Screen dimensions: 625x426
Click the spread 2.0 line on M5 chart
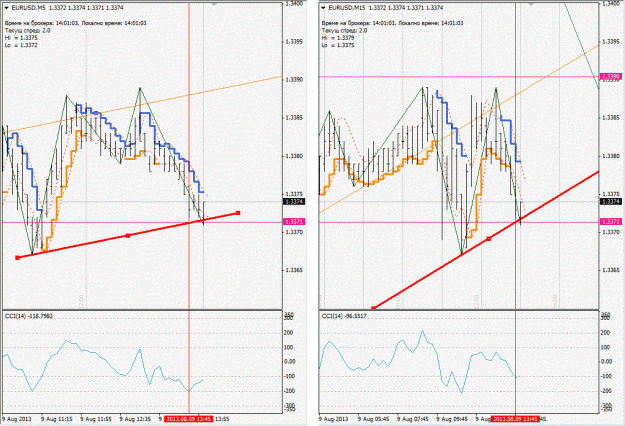pyautogui.click(x=28, y=30)
